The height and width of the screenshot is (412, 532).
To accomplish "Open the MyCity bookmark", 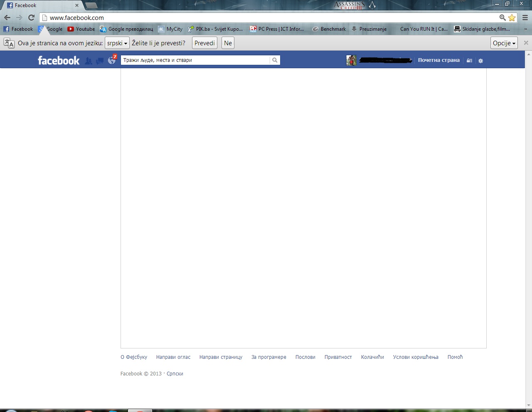I will pyautogui.click(x=170, y=29).
